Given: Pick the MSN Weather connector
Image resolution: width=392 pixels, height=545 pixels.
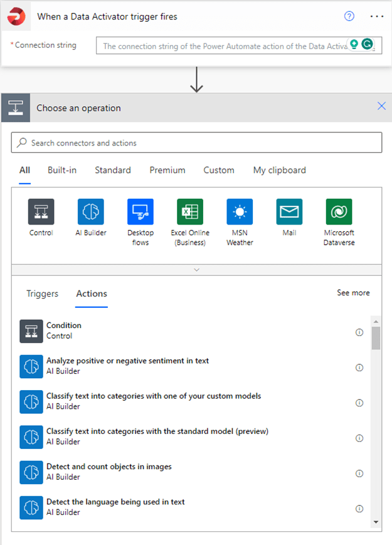Looking at the screenshot, I should coord(240,212).
